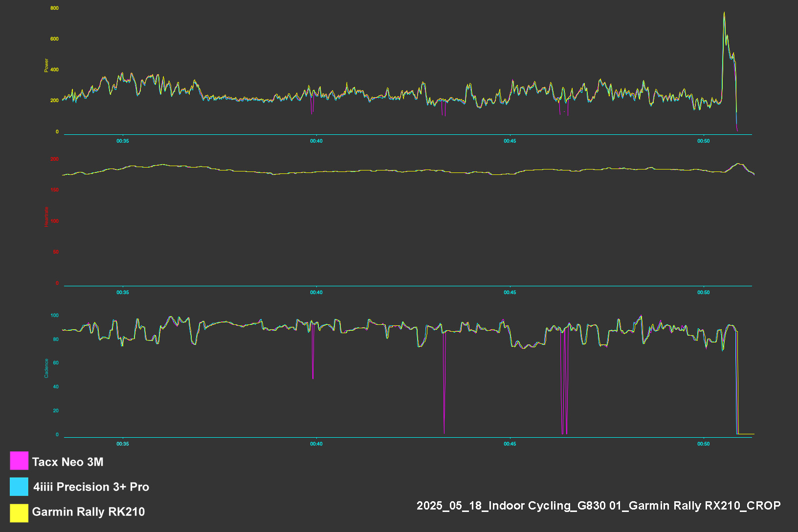Click the 200 value on Heartrate axis
This screenshot has width=798, height=532.
pos(54,159)
